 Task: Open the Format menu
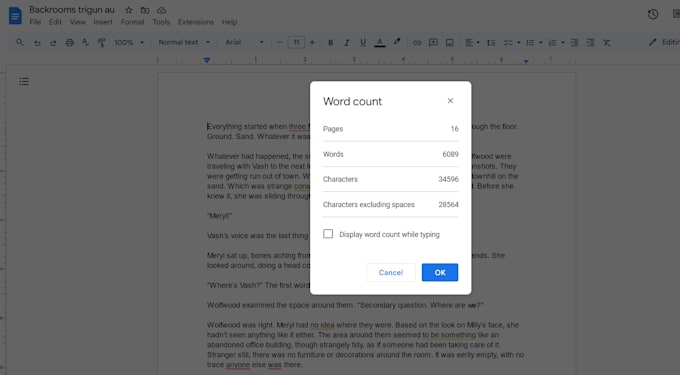pos(132,22)
